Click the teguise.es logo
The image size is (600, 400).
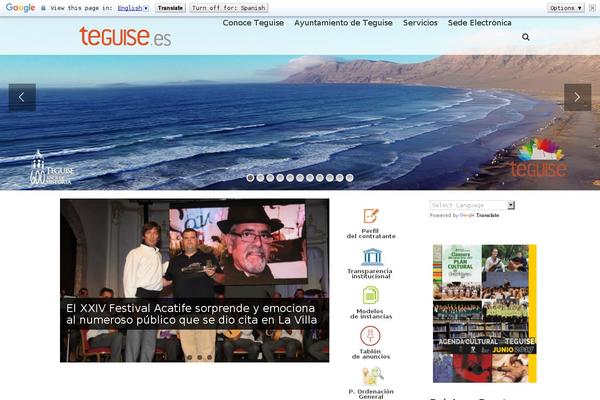(x=125, y=37)
